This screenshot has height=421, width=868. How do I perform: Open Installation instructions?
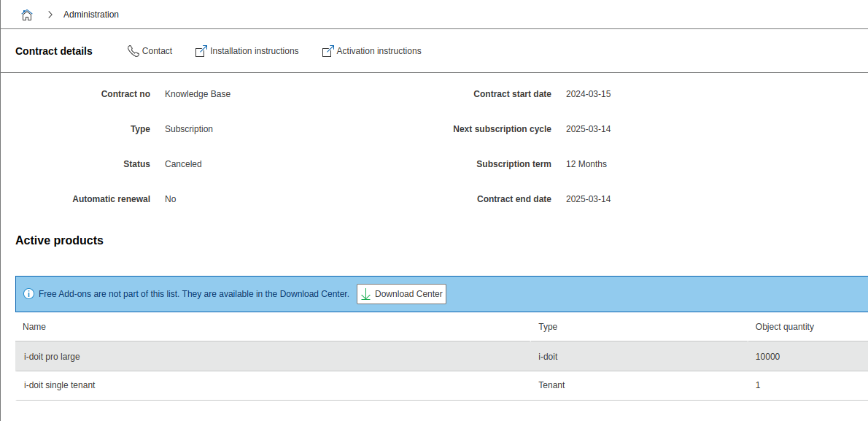[x=254, y=51]
